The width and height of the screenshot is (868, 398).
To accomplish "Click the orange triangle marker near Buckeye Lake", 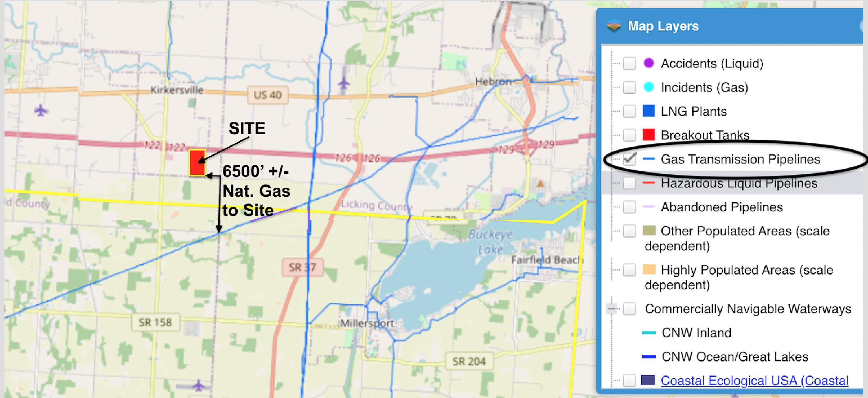I will 540,184.
